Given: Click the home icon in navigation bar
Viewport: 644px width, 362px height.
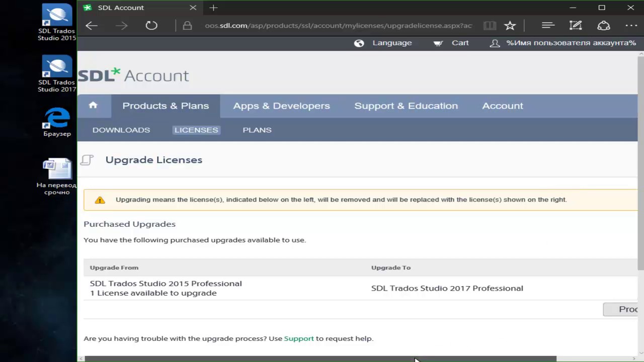Looking at the screenshot, I should coord(93,105).
